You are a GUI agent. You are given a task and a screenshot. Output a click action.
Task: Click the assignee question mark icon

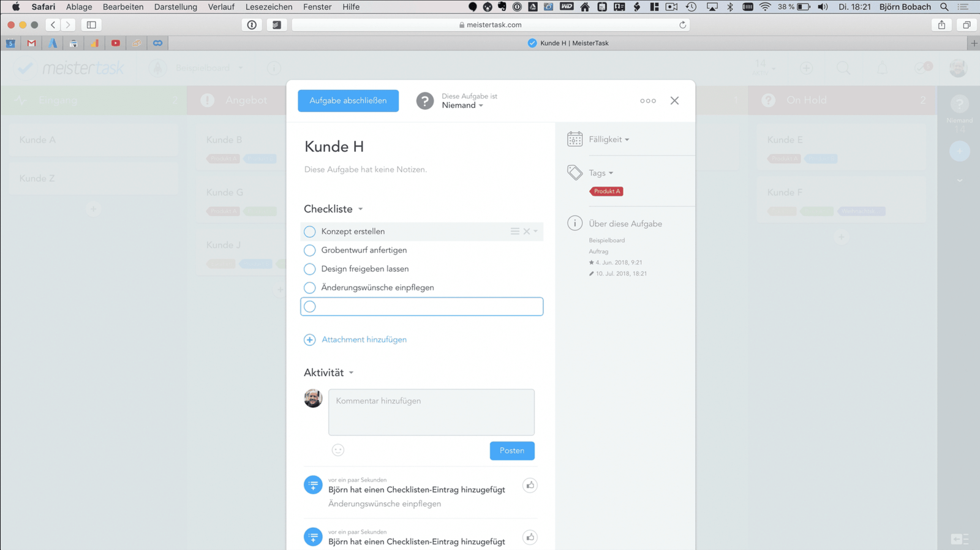424,100
